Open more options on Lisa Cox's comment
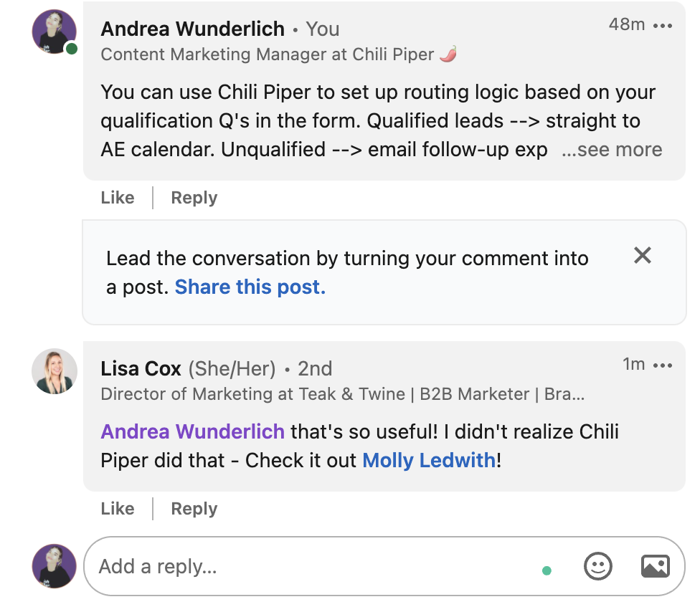Screen dimensions: 700x612 (663, 365)
